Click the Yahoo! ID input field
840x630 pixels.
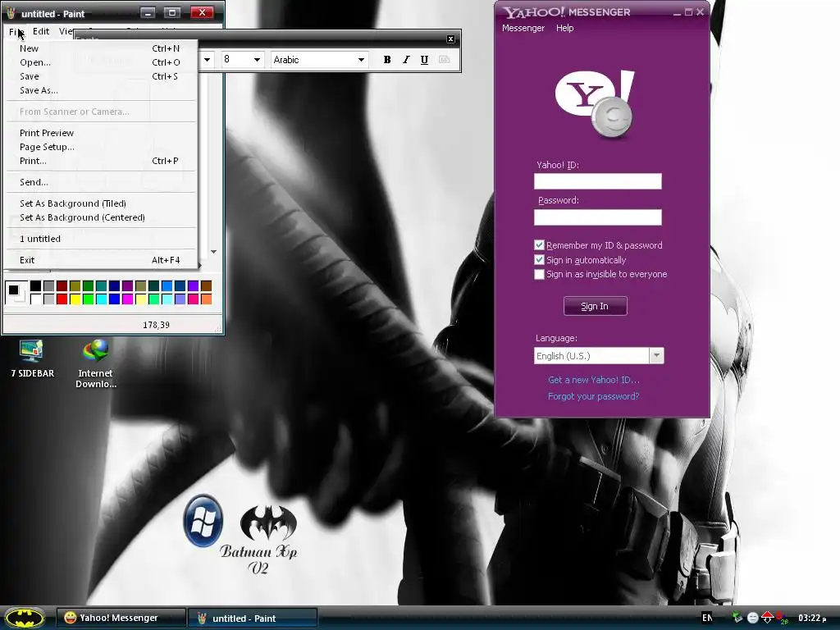click(598, 181)
